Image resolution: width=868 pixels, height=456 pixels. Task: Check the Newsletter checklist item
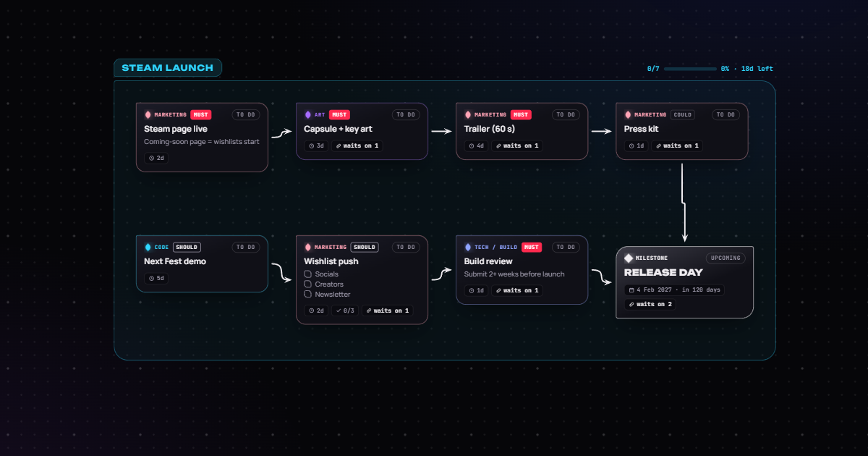[x=308, y=295]
